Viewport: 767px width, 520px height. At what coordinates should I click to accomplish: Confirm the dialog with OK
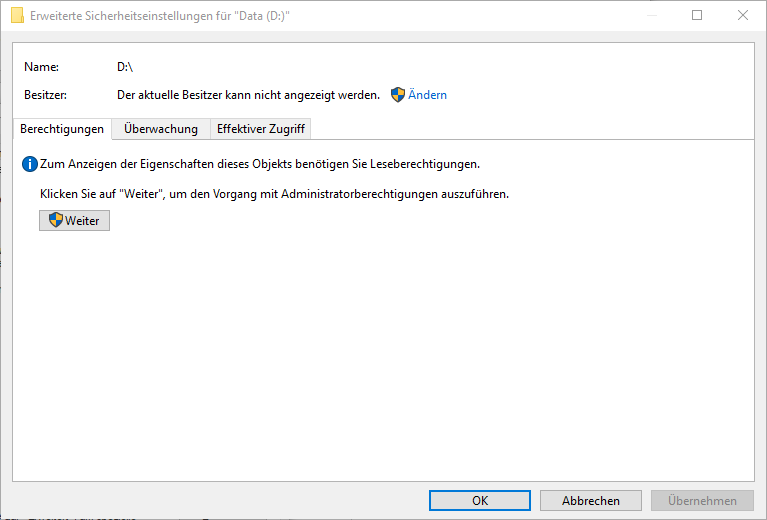(x=480, y=500)
